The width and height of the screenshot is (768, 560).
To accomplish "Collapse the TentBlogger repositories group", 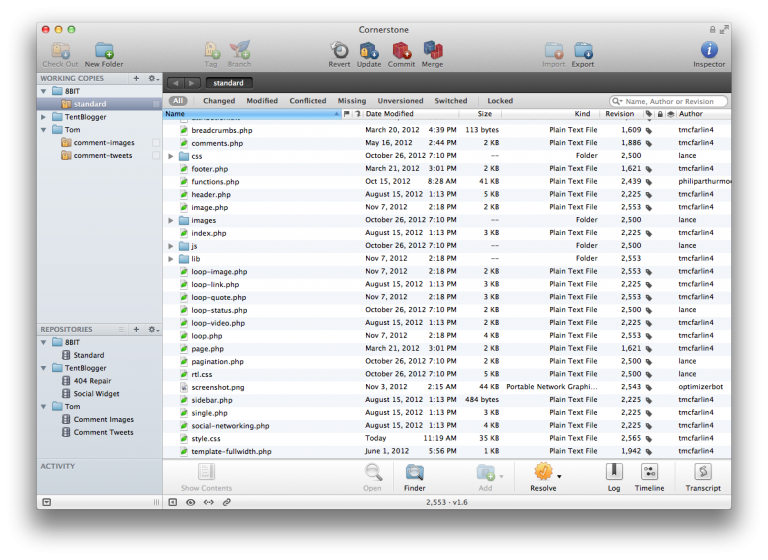I will [x=44, y=368].
